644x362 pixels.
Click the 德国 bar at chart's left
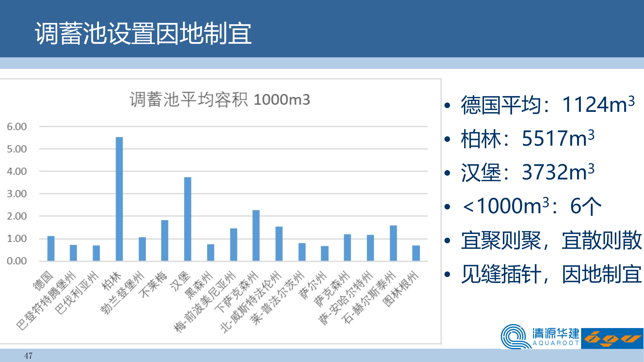tap(51, 248)
